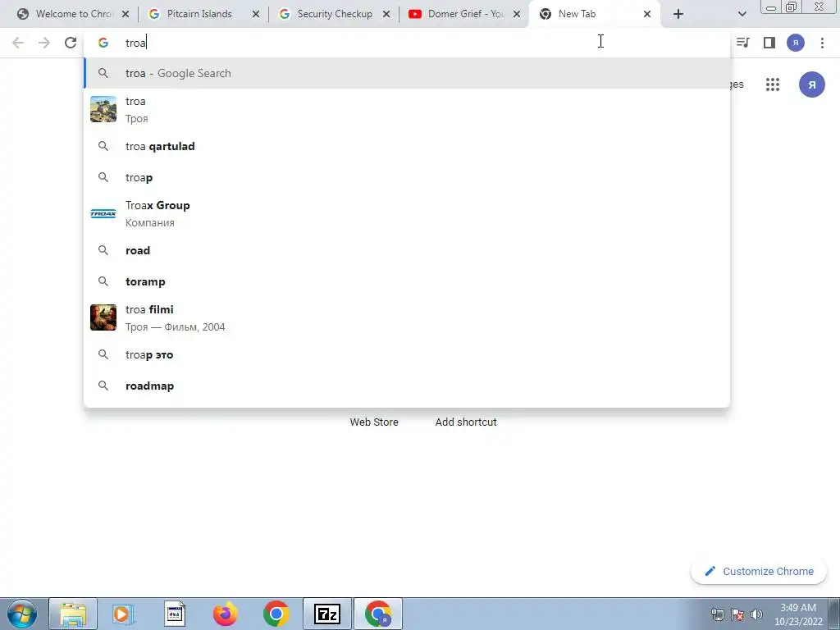Viewport: 840px width, 630px height.
Task: Open the profile avatar in the toolbar
Action: (796, 43)
